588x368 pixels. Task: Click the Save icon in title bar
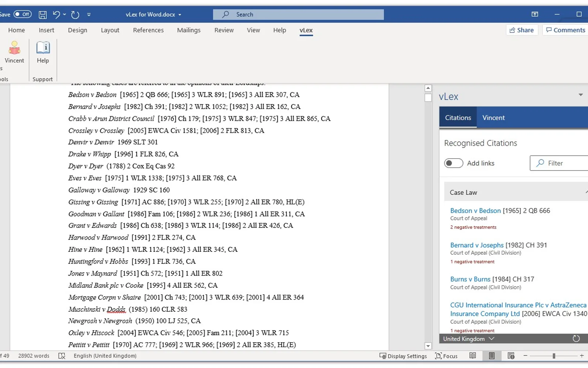pos(43,15)
